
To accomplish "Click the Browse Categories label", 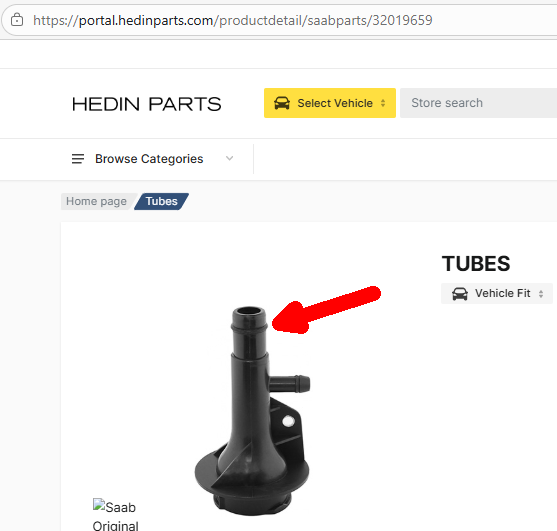I will click(149, 159).
